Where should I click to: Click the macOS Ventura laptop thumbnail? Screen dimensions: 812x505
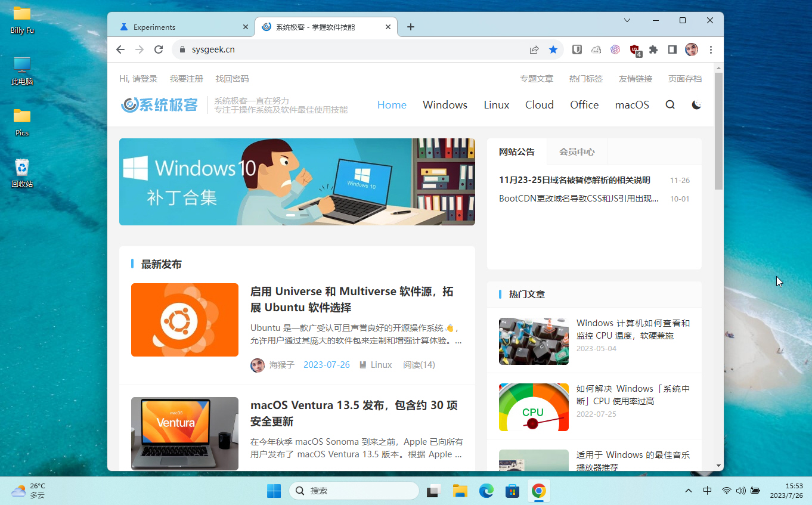(x=185, y=433)
